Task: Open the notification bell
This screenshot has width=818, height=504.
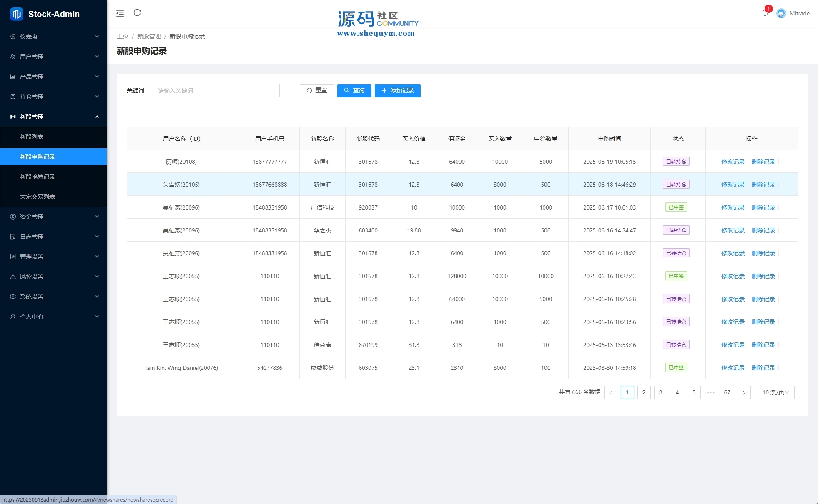Action: [x=765, y=13]
